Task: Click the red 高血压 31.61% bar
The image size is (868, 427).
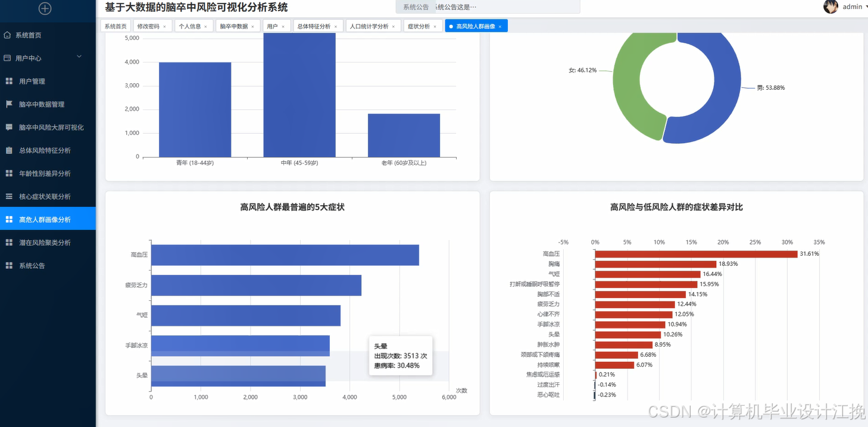Action: pyautogui.click(x=696, y=254)
